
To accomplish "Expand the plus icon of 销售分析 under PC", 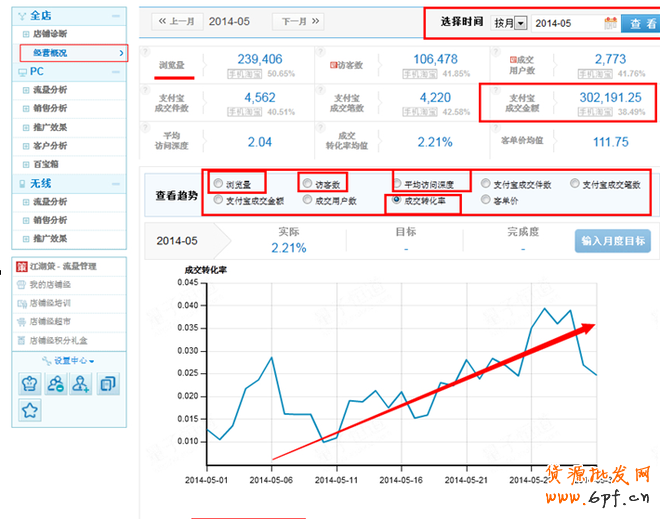I will coord(26,109).
